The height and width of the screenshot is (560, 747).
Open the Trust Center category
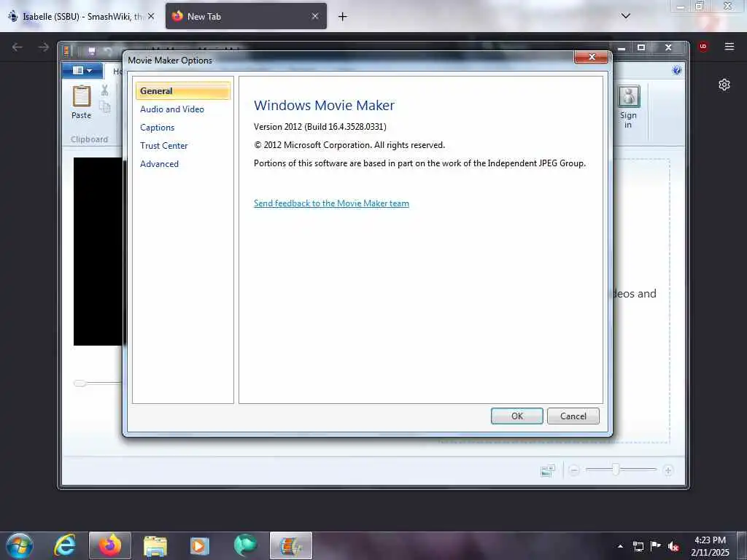pos(164,146)
